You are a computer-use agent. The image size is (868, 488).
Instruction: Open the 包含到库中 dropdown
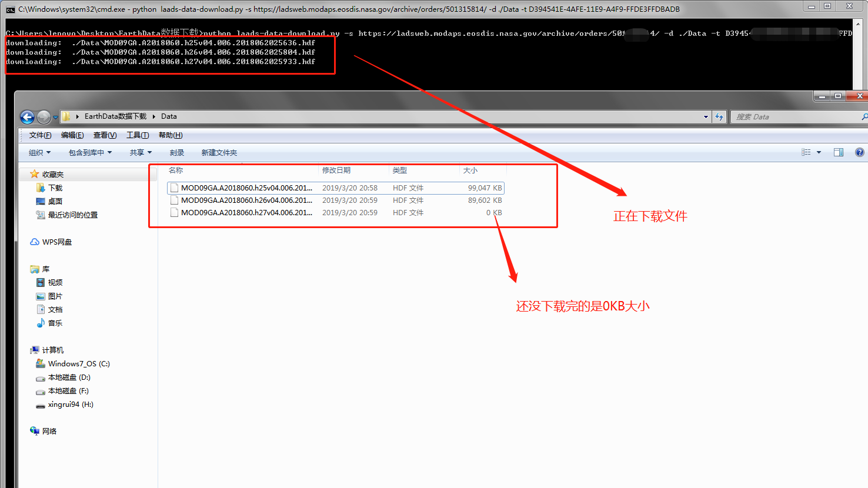(x=89, y=152)
